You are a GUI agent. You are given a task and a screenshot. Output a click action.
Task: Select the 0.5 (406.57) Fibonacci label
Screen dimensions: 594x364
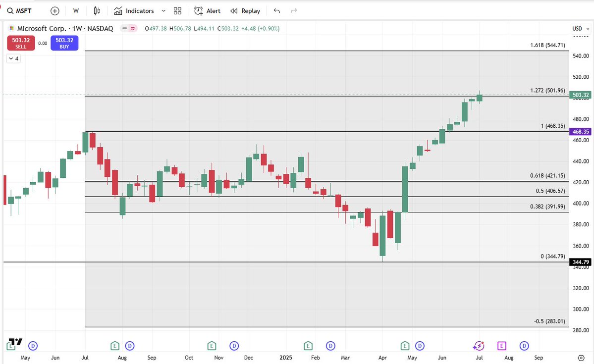[550, 191]
